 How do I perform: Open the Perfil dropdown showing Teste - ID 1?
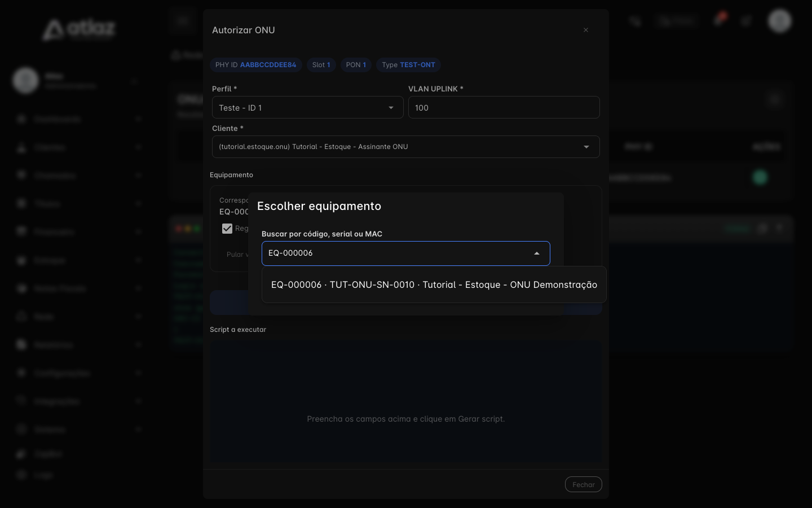tap(307, 107)
